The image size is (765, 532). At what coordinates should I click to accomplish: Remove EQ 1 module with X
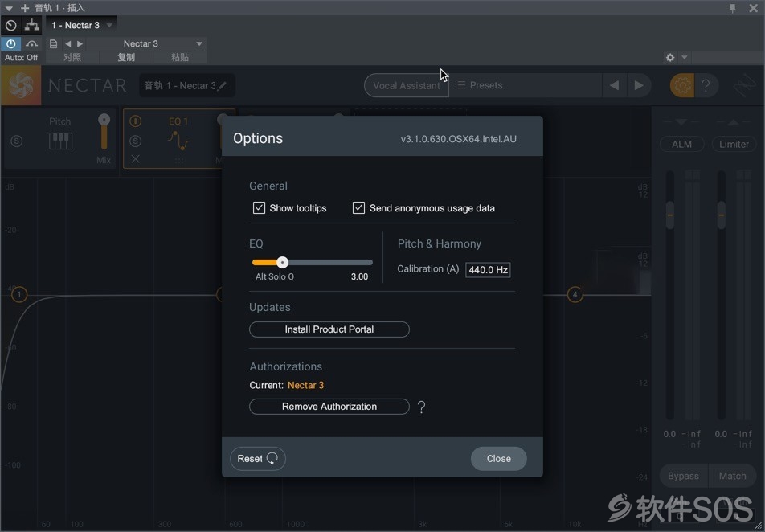[136, 159]
